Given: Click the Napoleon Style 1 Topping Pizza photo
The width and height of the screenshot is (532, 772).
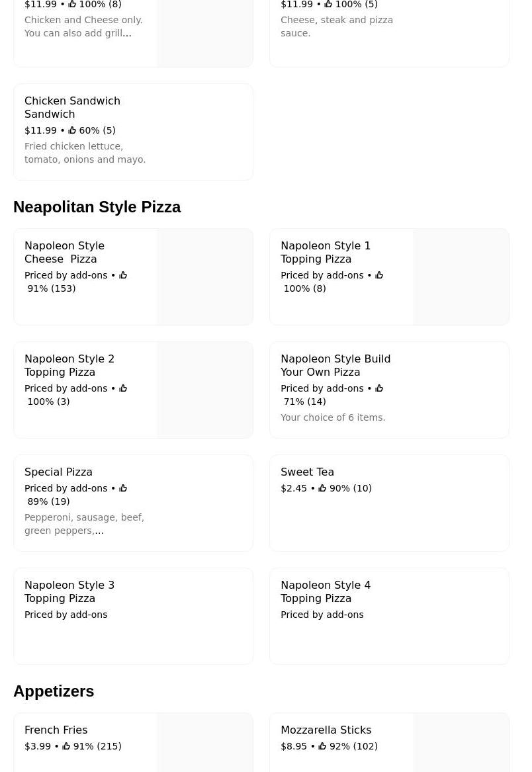Looking at the screenshot, I should pyautogui.click(x=461, y=277).
